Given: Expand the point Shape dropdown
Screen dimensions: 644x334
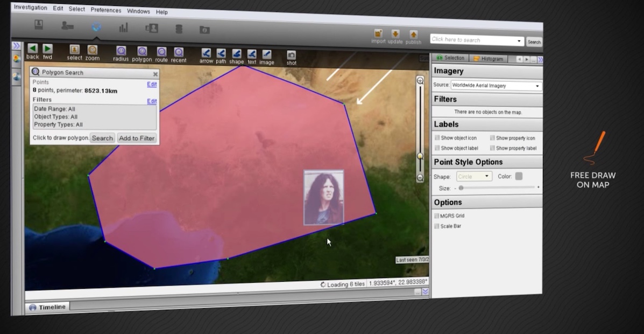Looking at the screenshot, I should coord(474,176).
